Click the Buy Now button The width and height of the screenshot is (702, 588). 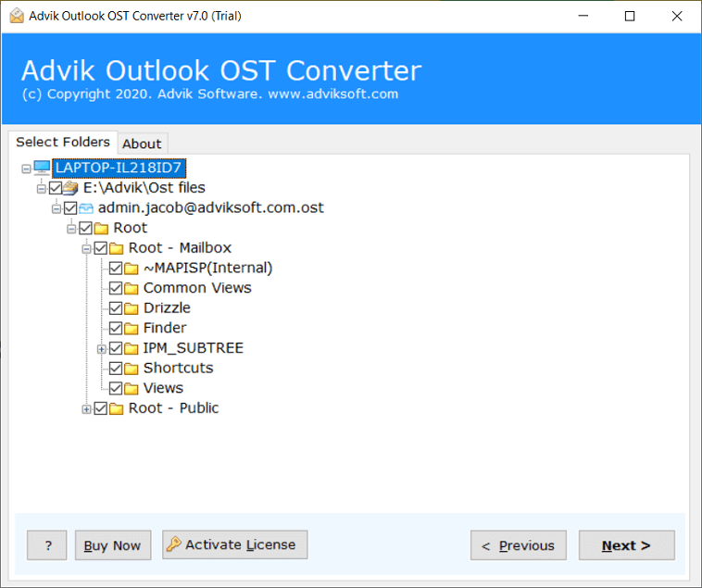click(112, 545)
